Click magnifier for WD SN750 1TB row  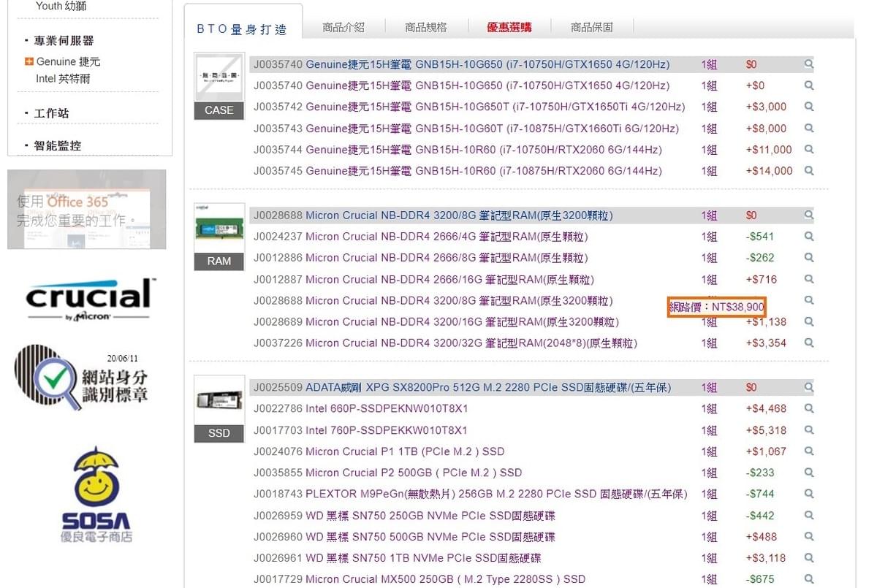(809, 558)
